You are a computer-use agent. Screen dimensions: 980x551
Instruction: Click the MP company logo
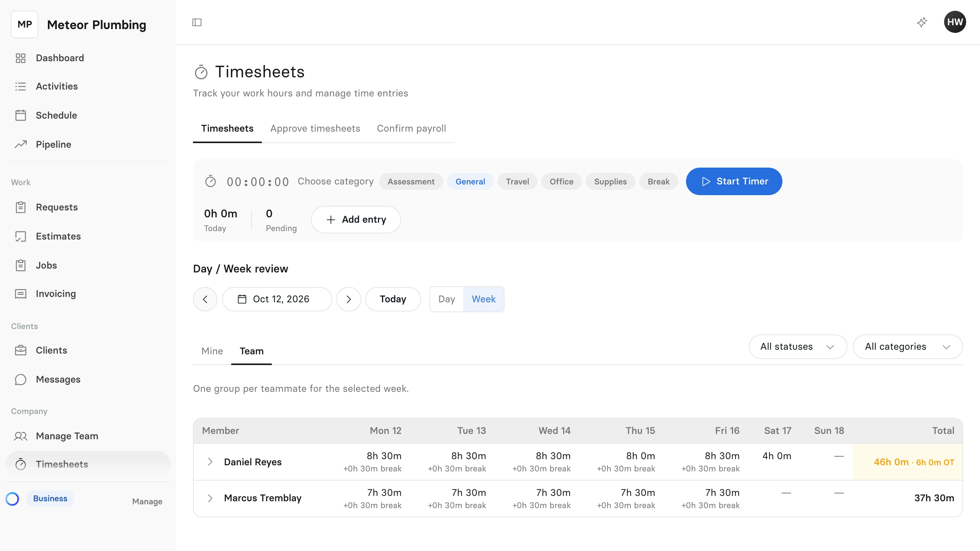coord(24,24)
